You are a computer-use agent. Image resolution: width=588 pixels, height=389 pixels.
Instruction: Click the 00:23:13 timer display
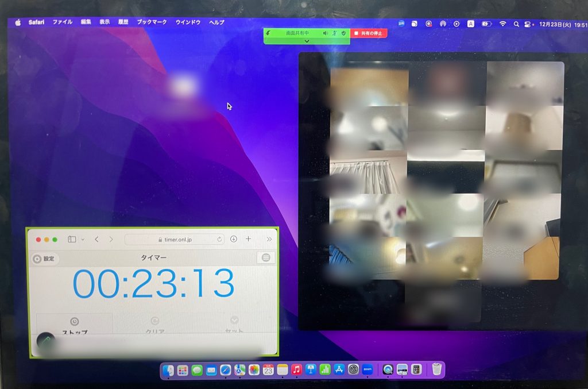pos(153,284)
